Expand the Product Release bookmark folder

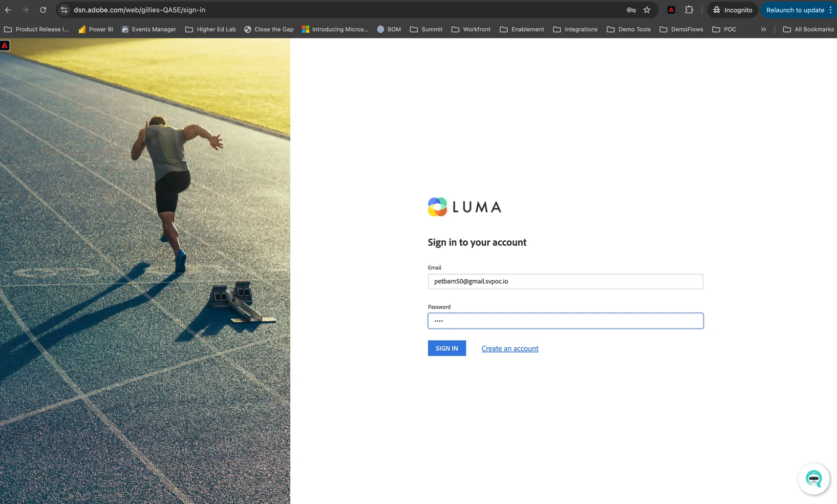pos(37,29)
